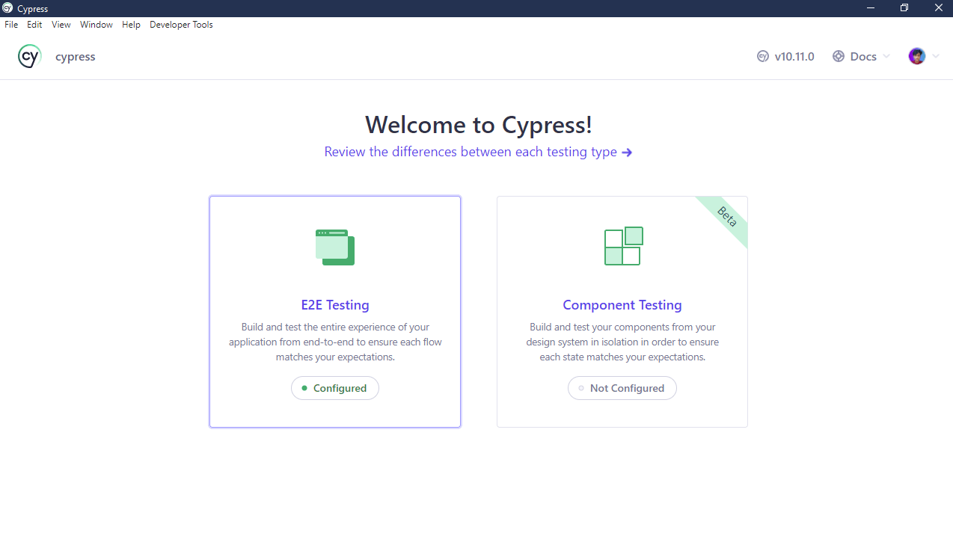
Task: Click the Cypress logo in the header
Action: pyautogui.click(x=30, y=57)
